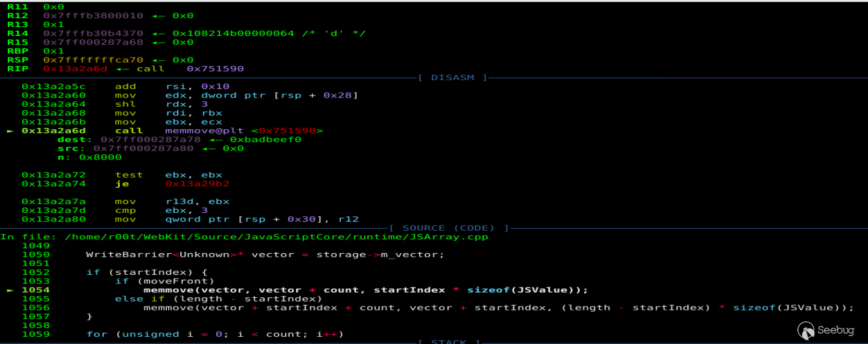The height and width of the screenshot is (344, 868).
Task: Click the STACK section header
Action: click(x=448, y=341)
